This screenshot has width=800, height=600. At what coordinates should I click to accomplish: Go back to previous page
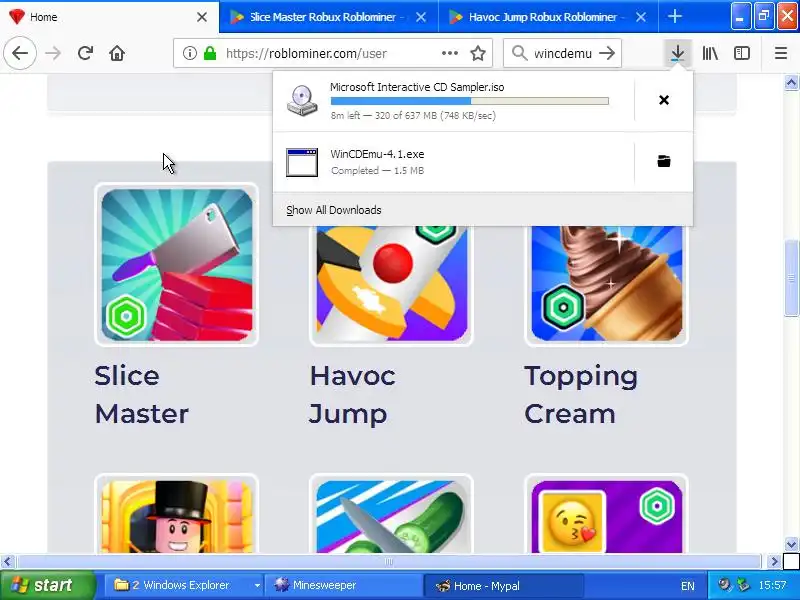[20, 53]
